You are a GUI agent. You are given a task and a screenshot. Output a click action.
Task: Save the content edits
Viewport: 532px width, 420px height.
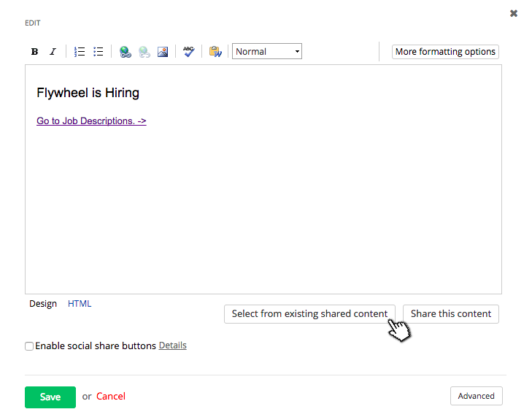[x=50, y=397]
